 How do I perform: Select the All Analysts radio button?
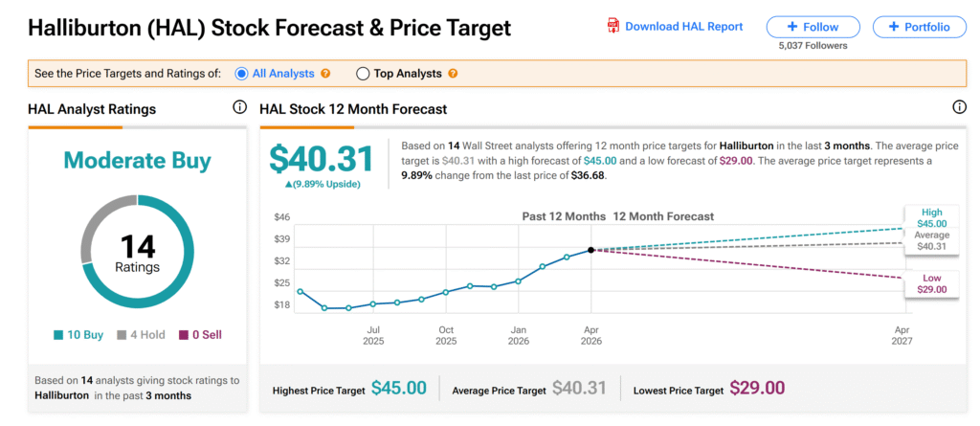point(241,73)
